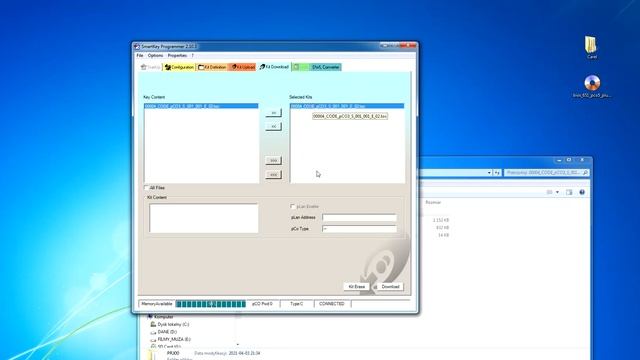Click the >>> add-all button
This screenshot has width=640, height=360.
point(273,160)
